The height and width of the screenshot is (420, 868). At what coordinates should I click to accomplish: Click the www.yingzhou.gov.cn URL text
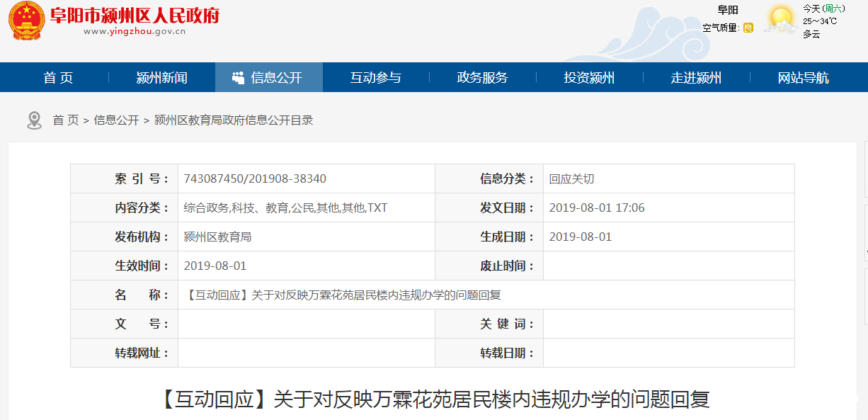tap(135, 31)
